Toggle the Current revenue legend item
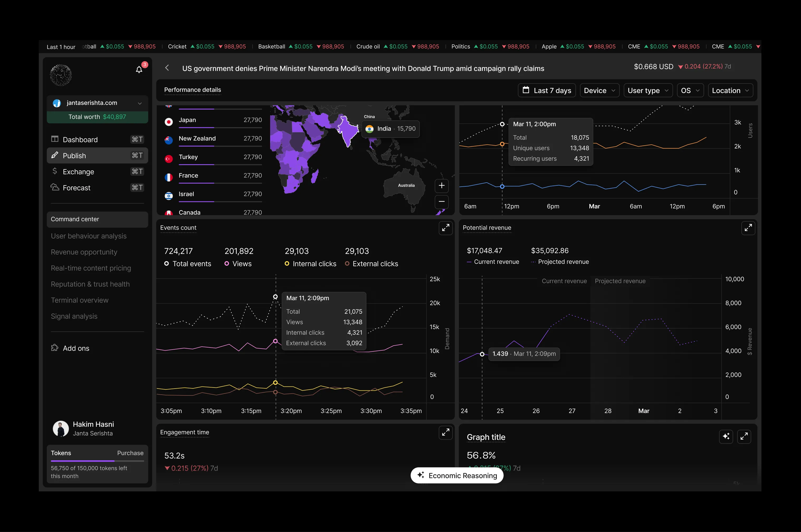Viewport: 801px width, 532px height. (x=493, y=262)
